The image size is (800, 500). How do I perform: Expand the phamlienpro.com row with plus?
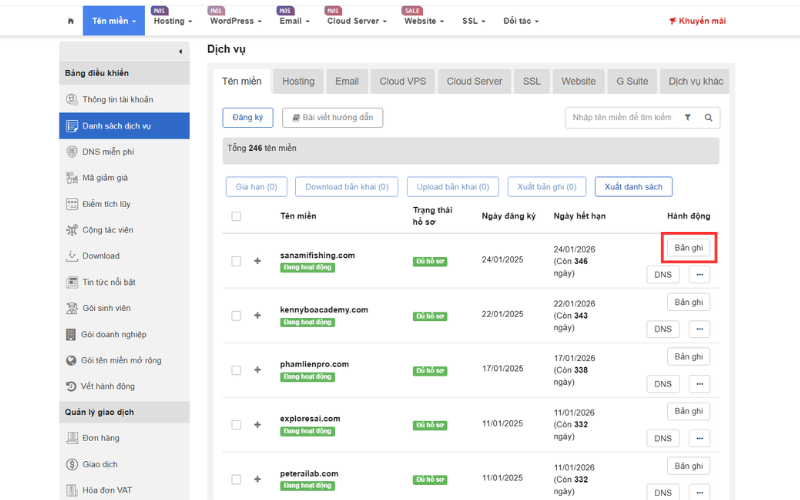pyautogui.click(x=258, y=370)
